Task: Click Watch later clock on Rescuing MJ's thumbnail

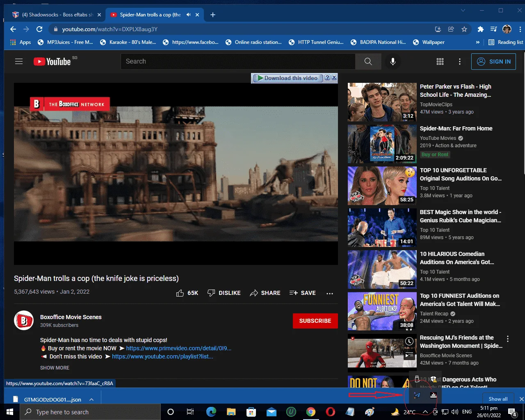Action: click(409, 341)
